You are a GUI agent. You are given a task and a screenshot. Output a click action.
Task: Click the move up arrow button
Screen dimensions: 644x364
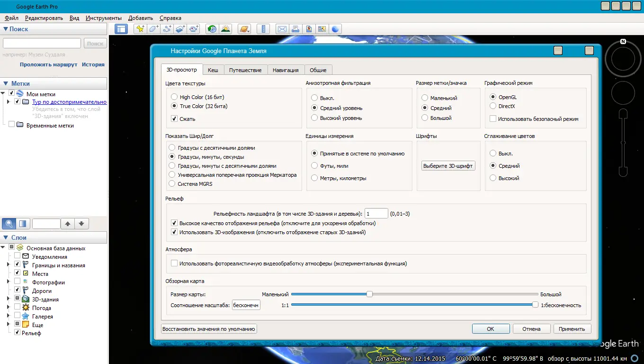point(68,224)
